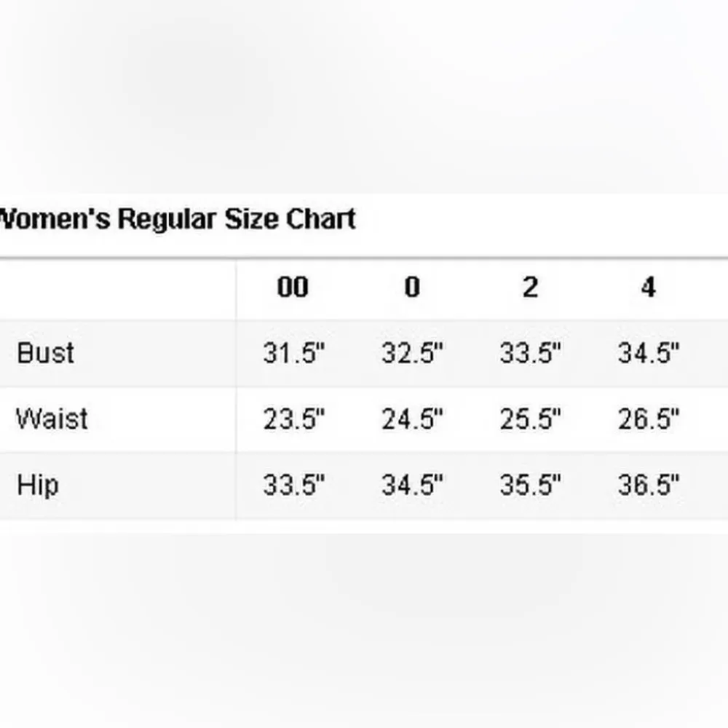This screenshot has height=728, width=728.
Task: Click the 25.5" waist measurement cell
Action: [531, 419]
